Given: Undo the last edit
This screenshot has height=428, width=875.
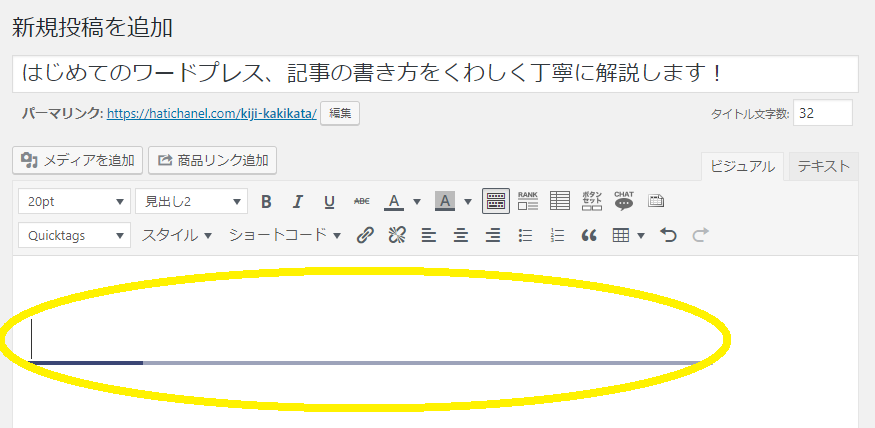Looking at the screenshot, I should click(668, 235).
